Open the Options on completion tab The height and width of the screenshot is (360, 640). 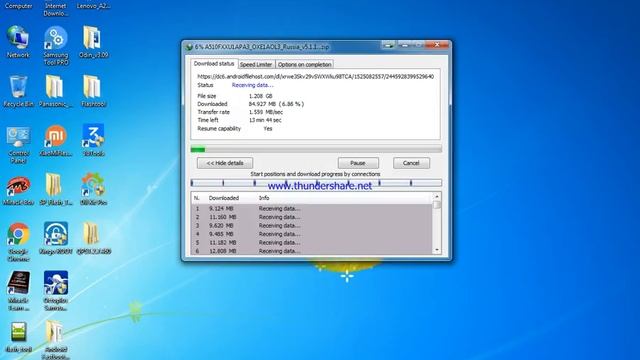click(x=304, y=64)
